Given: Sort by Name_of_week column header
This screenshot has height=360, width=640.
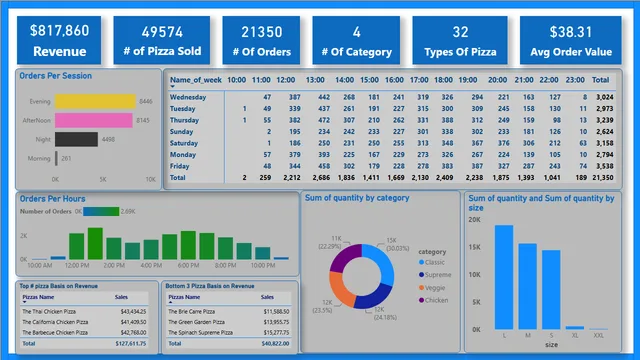Looking at the screenshot, I should tap(196, 80).
